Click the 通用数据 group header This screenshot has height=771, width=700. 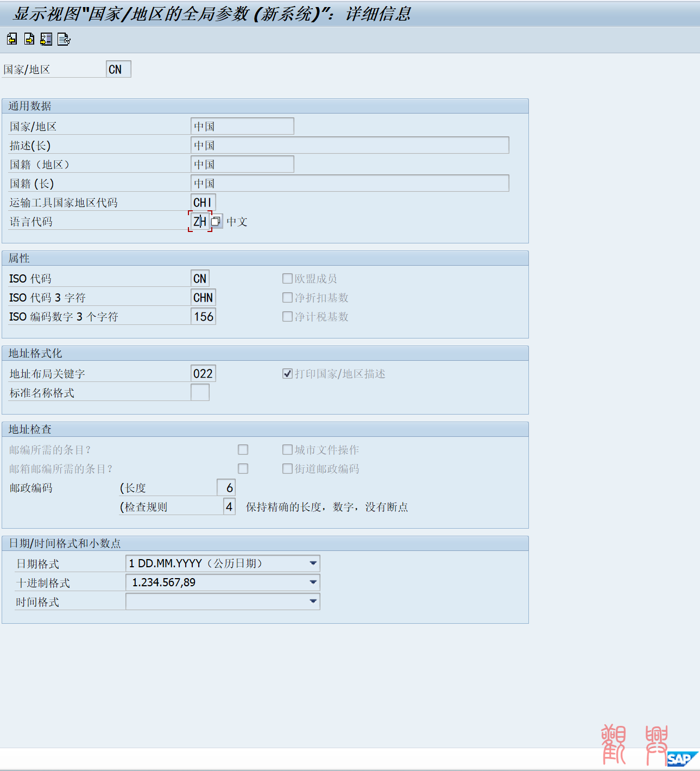pyautogui.click(x=265, y=106)
